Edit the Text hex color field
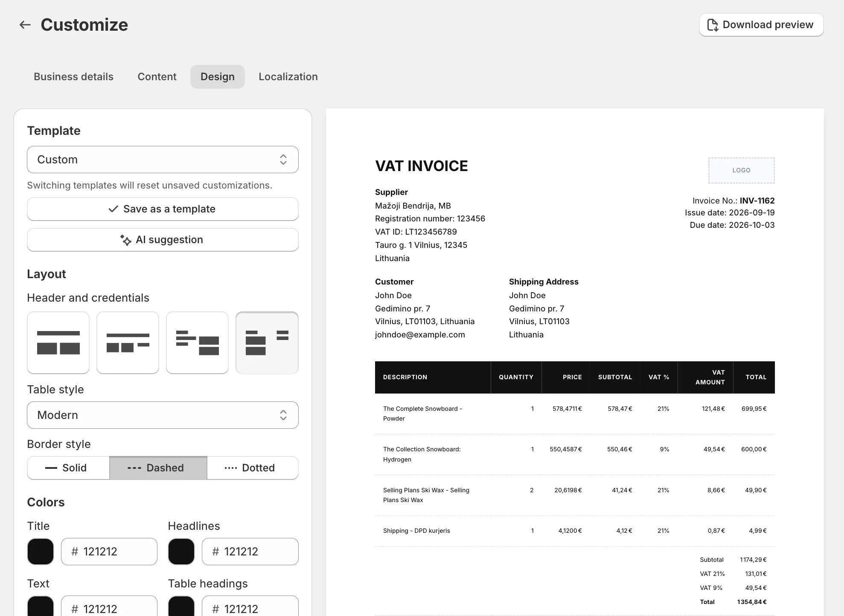 point(109,606)
